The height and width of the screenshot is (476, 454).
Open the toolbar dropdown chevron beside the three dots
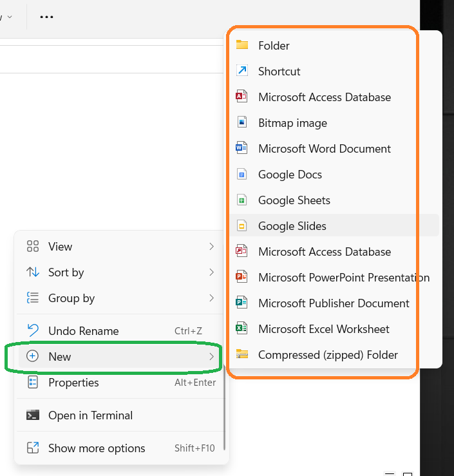coord(10,17)
